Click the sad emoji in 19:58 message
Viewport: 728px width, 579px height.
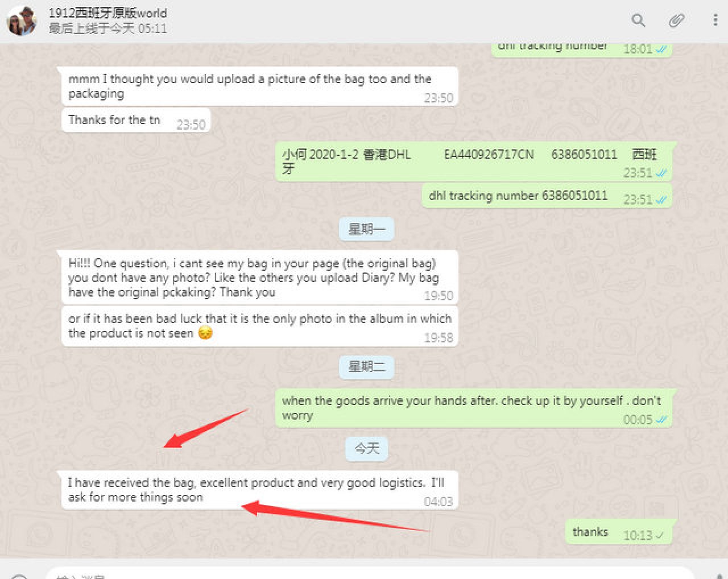[205, 333]
